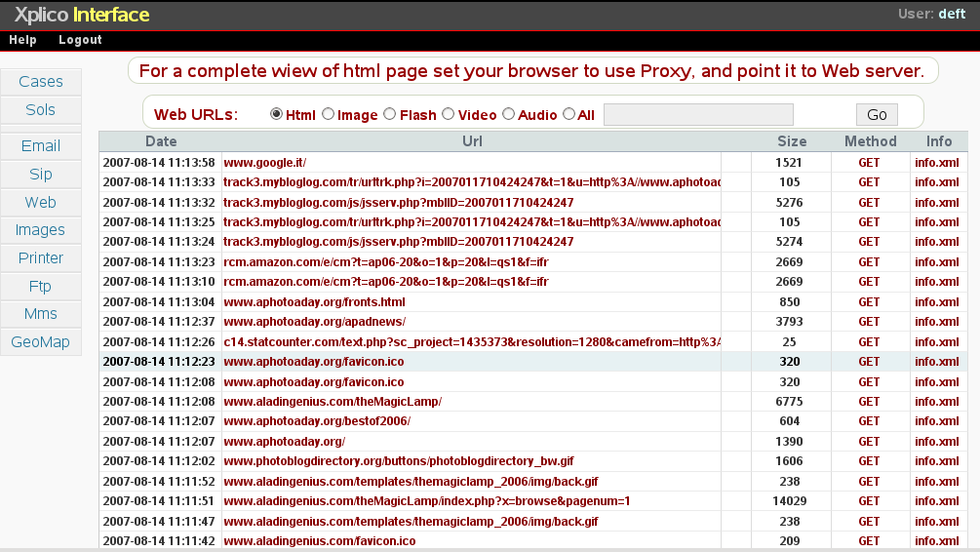Choose the Flash filter option
Screen dimensions: 980x552
pos(390,114)
